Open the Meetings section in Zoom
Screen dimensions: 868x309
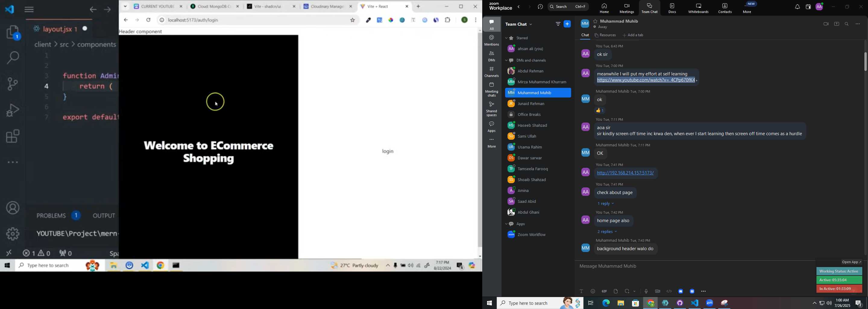(x=626, y=8)
